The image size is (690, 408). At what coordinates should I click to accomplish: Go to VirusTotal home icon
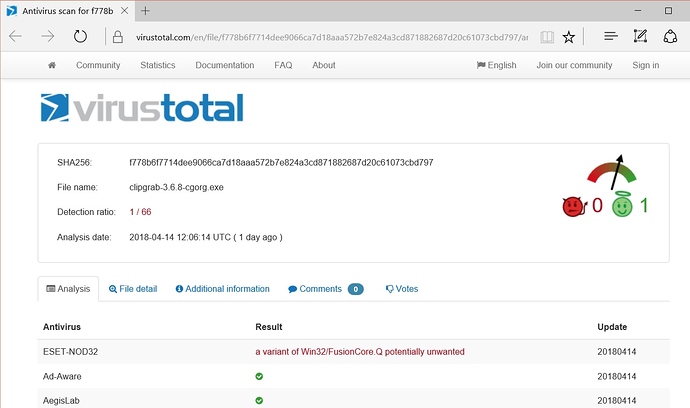pyautogui.click(x=52, y=65)
